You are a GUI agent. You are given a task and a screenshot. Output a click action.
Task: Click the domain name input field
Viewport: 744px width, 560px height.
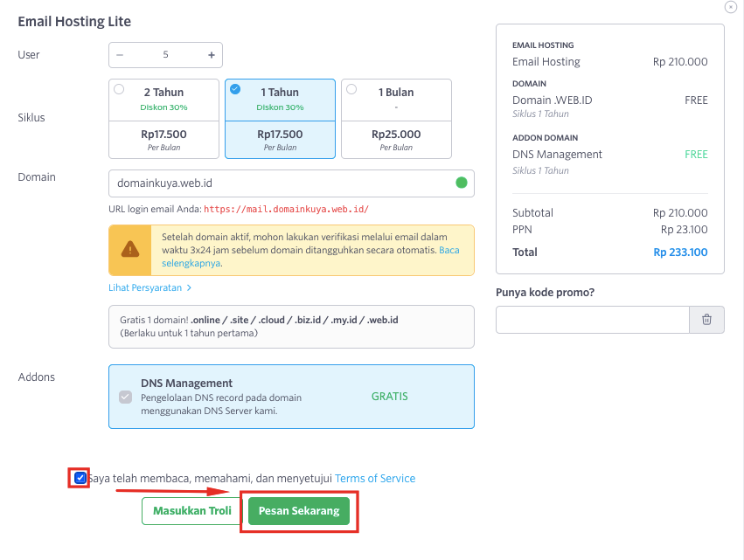(x=280, y=183)
